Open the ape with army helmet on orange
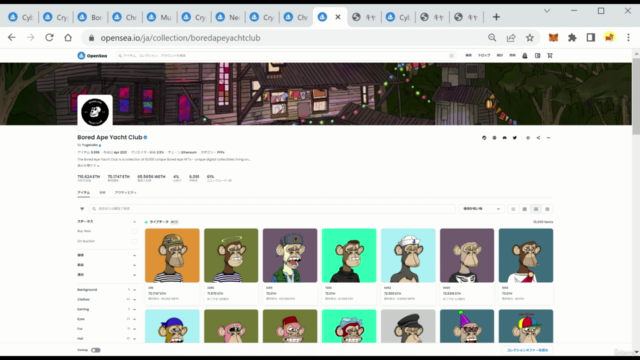The width and height of the screenshot is (640, 360). point(172,256)
